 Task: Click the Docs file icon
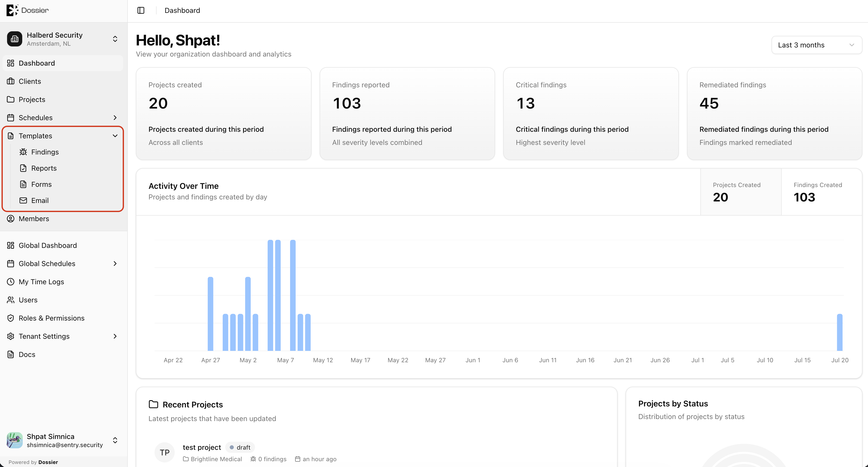(x=11, y=355)
